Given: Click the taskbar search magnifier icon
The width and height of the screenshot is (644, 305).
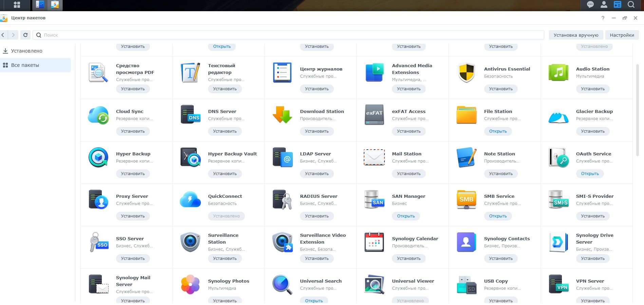Looking at the screenshot, I should tap(631, 4).
